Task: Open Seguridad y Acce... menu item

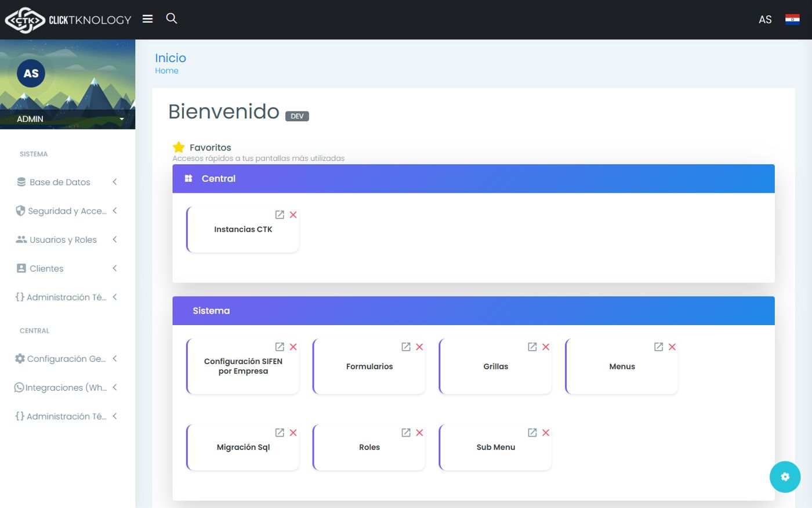Action: [x=67, y=211]
